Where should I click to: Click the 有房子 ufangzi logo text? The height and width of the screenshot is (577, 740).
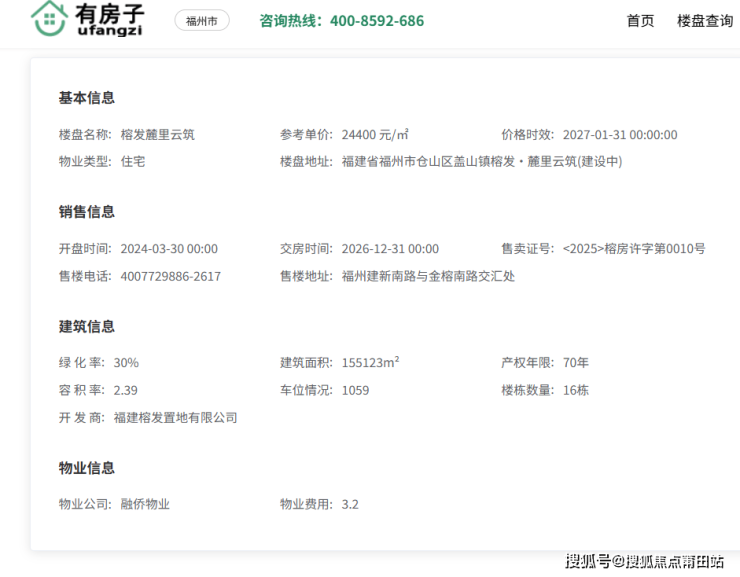point(110,19)
